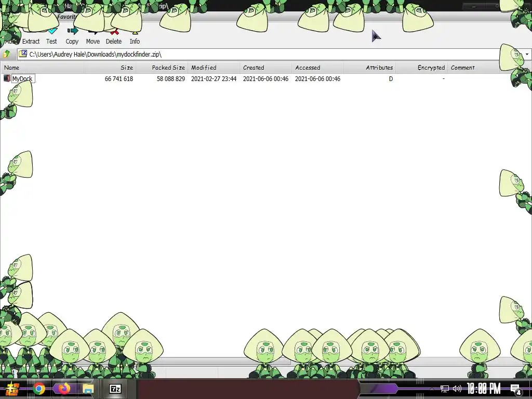
Task: Open Google Chrome from taskbar
Action: [38, 389]
